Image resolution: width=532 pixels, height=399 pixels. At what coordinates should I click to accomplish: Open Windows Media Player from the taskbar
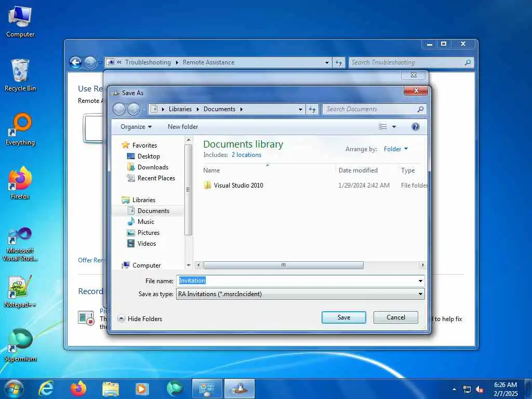click(x=142, y=389)
